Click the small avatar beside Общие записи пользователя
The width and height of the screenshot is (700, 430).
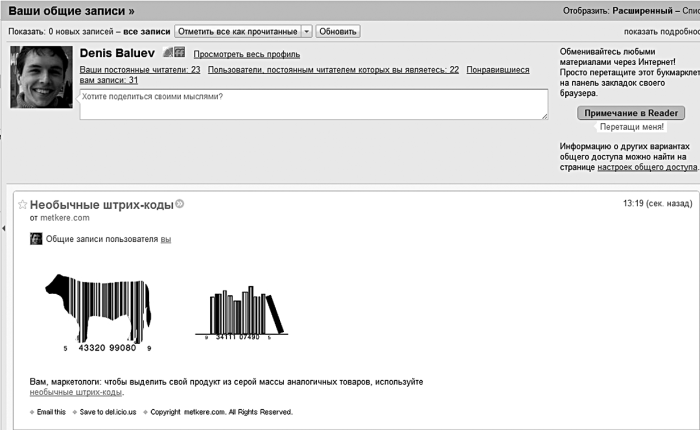36,239
